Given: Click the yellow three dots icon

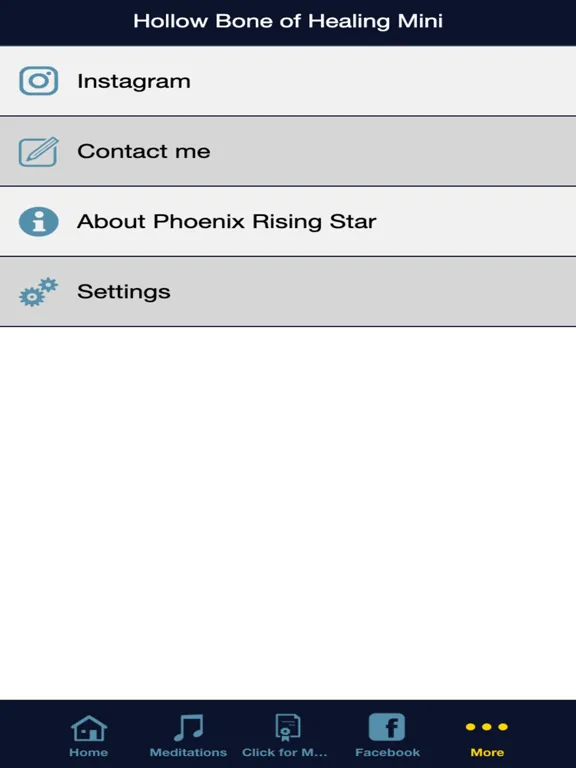Looking at the screenshot, I should 487,727.
